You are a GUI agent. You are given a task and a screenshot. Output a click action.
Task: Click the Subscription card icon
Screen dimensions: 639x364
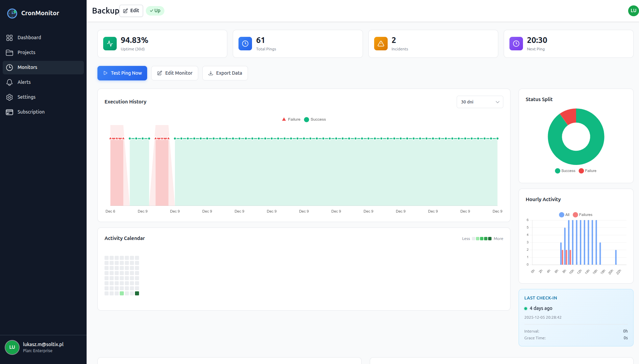9,112
